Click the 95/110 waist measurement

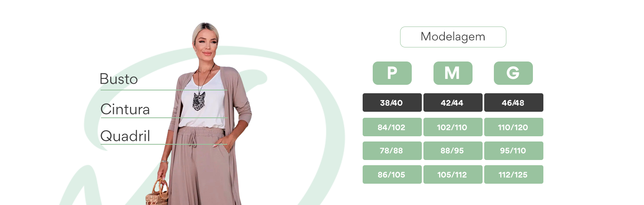514,151
